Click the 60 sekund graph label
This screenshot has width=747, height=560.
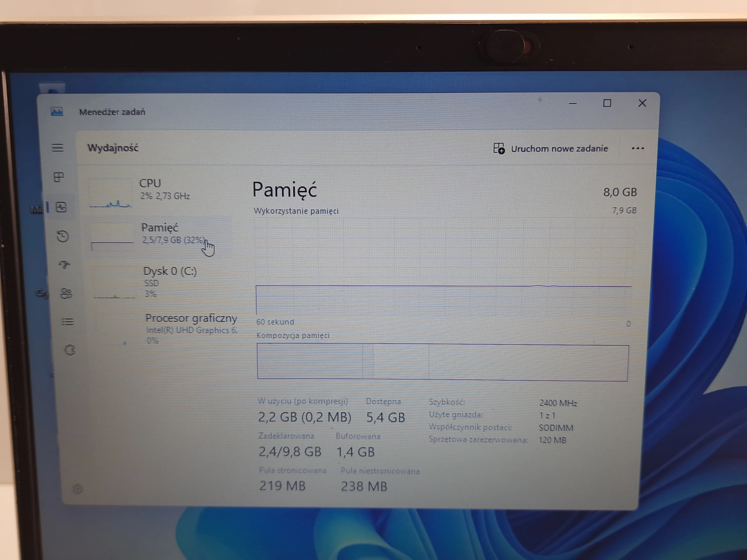275,322
